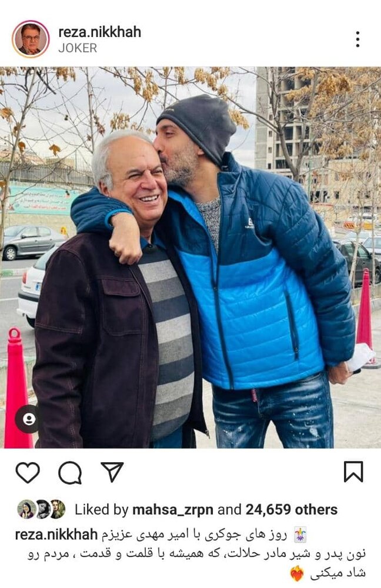View the 24,659 others who liked
This screenshot has width=381, height=588.
point(292,510)
